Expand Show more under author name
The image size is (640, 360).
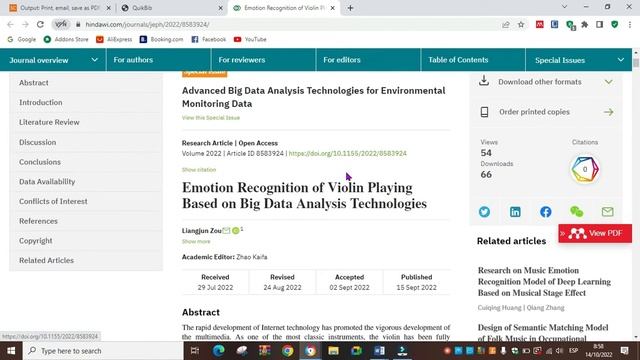[196, 242]
